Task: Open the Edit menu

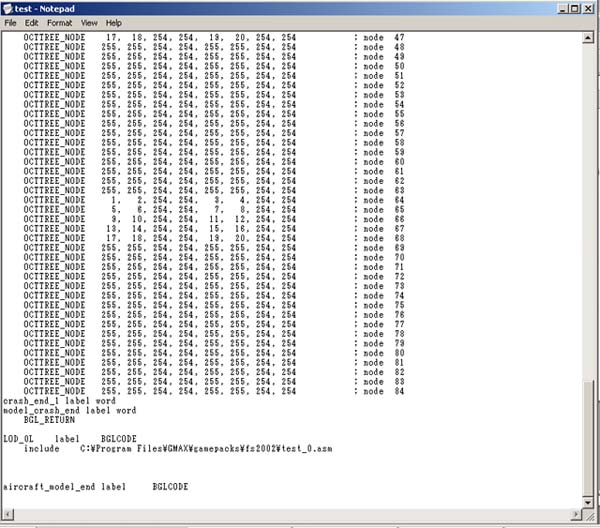Action: (x=32, y=22)
